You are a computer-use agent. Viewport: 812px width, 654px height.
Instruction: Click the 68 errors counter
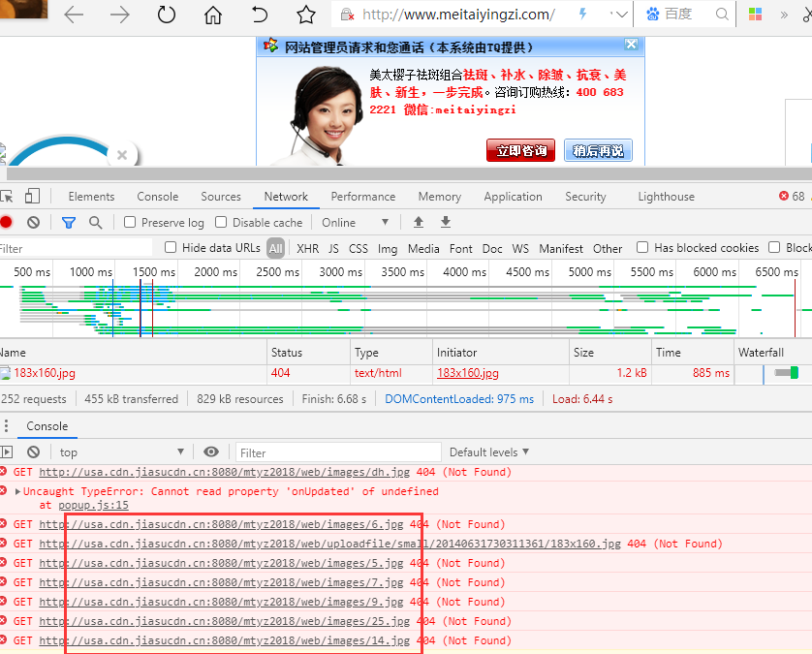pyautogui.click(x=792, y=197)
